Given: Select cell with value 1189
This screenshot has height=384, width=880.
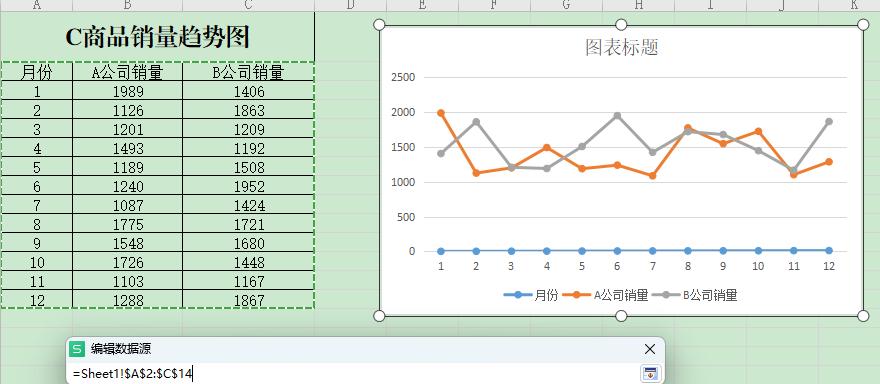Looking at the screenshot, I should (x=128, y=167).
